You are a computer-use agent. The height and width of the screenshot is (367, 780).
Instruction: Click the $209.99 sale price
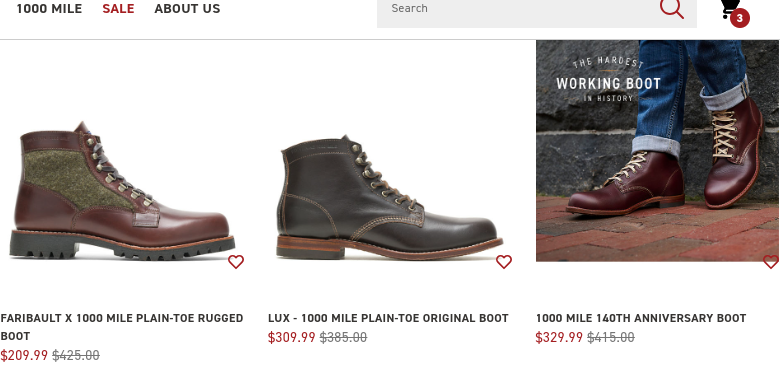(24, 356)
